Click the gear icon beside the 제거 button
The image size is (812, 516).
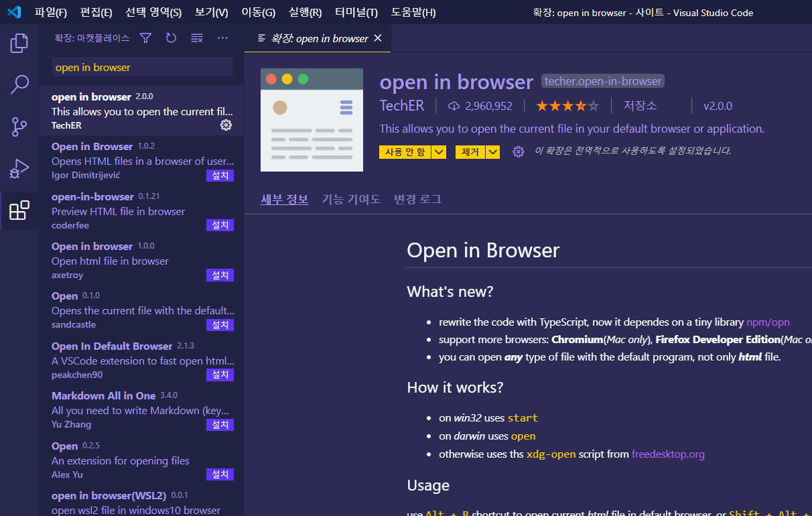click(x=518, y=152)
